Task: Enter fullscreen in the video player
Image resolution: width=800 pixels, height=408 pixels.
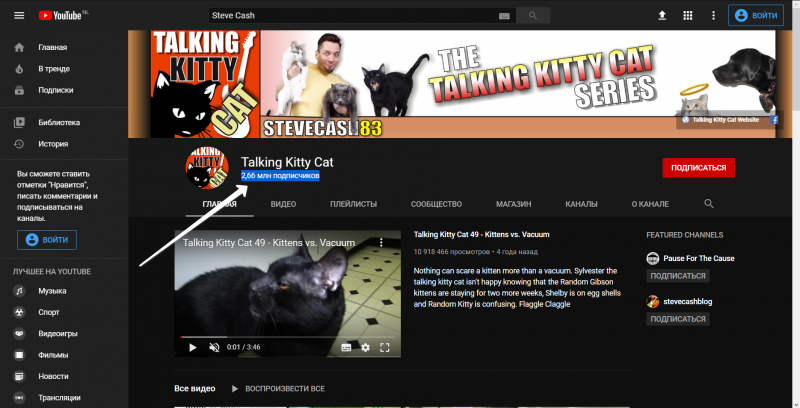Action: coord(385,348)
